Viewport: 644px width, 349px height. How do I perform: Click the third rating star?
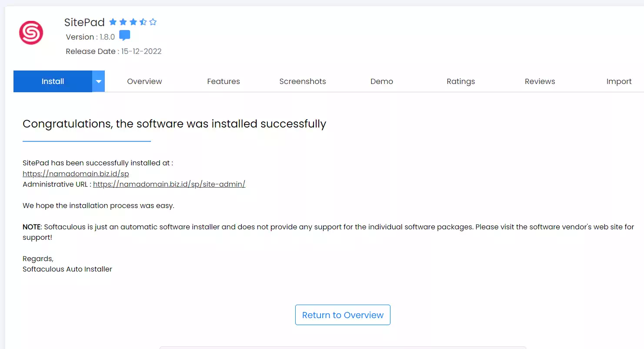(133, 22)
